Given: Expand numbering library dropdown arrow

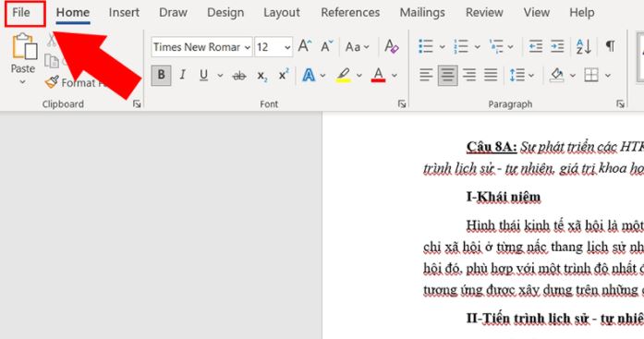Looking at the screenshot, I should [x=478, y=47].
